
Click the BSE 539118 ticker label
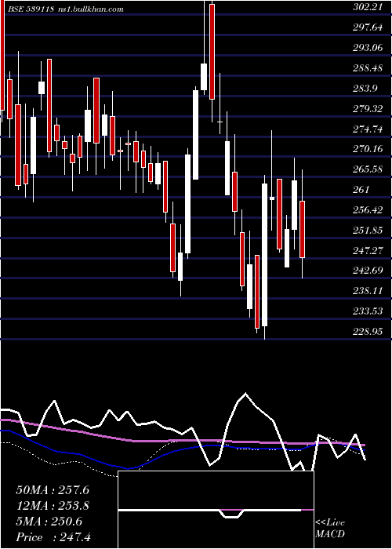tap(31, 9)
